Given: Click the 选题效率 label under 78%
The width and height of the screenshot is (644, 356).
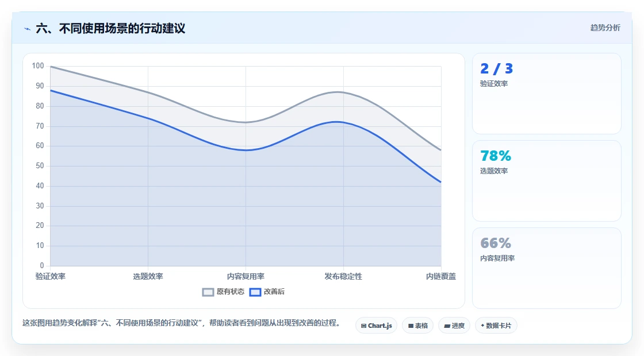Looking at the screenshot, I should pos(494,171).
